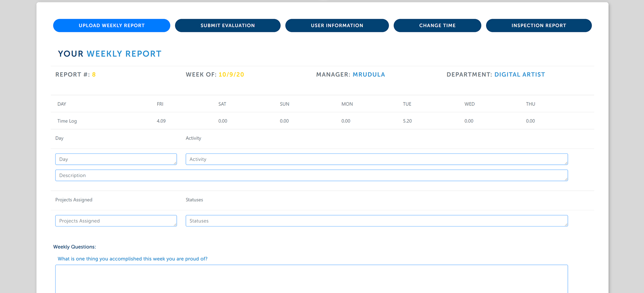This screenshot has height=293, width=644.
Task: Click the WED time log value 0.00
Action: 469,121
